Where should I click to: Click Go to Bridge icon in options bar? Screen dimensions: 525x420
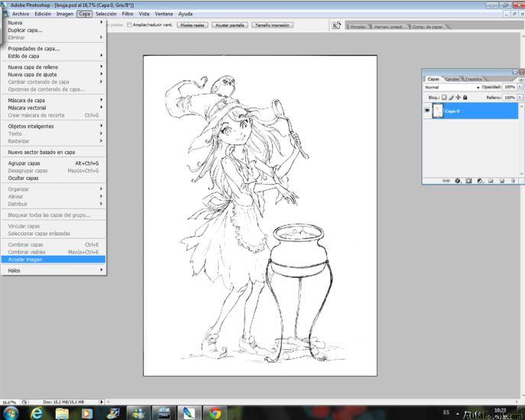coord(336,25)
